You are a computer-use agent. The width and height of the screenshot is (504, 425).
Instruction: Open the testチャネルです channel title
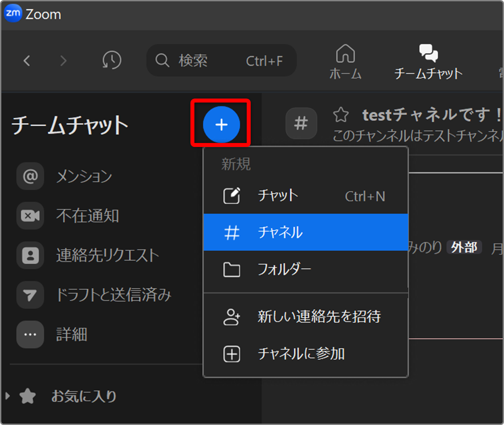432,115
